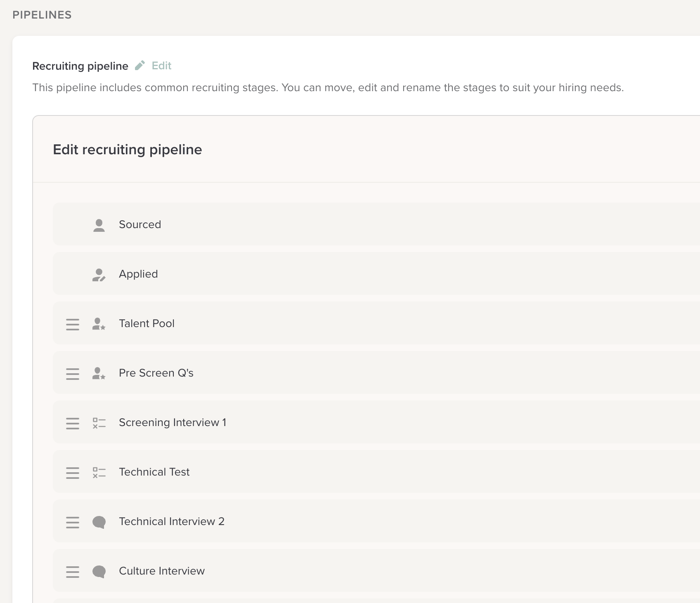700x603 pixels.
Task: Click the drag handle for Technical Interview 2
Action: coord(73,522)
